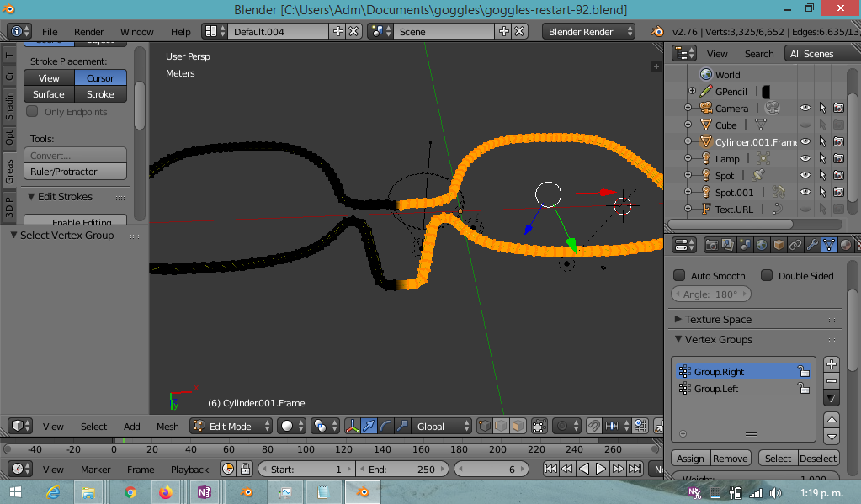
Task: Click the Cylinder.001.Frame mesh icon in outliner
Action: pos(706,141)
